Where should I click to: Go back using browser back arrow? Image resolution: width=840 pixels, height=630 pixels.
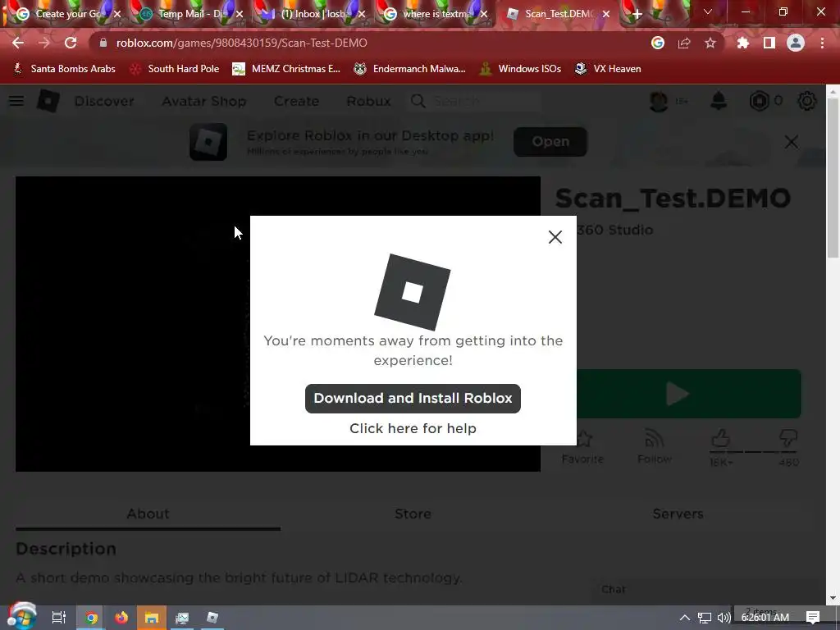pos(18,43)
